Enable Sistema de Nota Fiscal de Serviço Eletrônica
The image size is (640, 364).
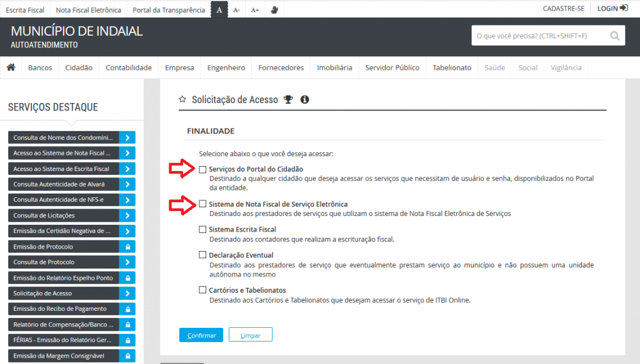[x=202, y=204]
